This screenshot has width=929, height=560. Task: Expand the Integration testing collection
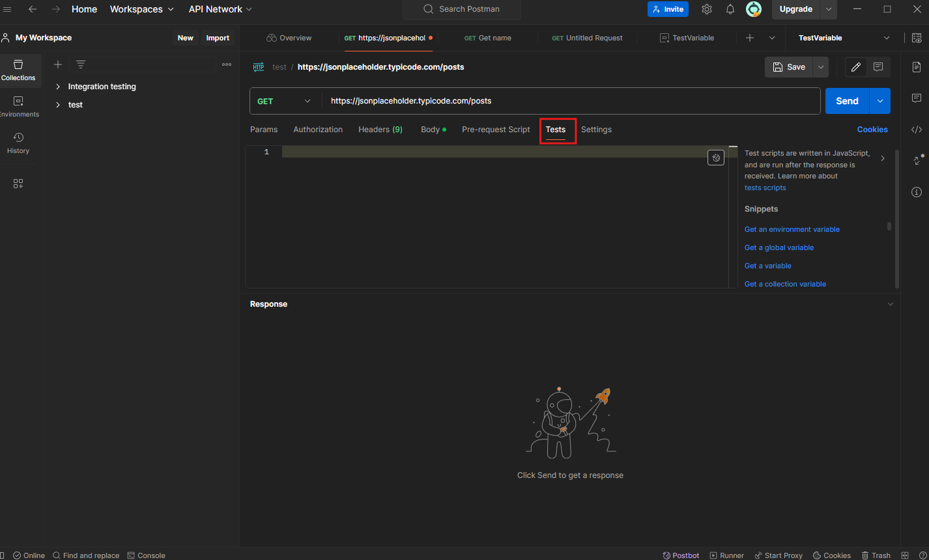point(58,87)
